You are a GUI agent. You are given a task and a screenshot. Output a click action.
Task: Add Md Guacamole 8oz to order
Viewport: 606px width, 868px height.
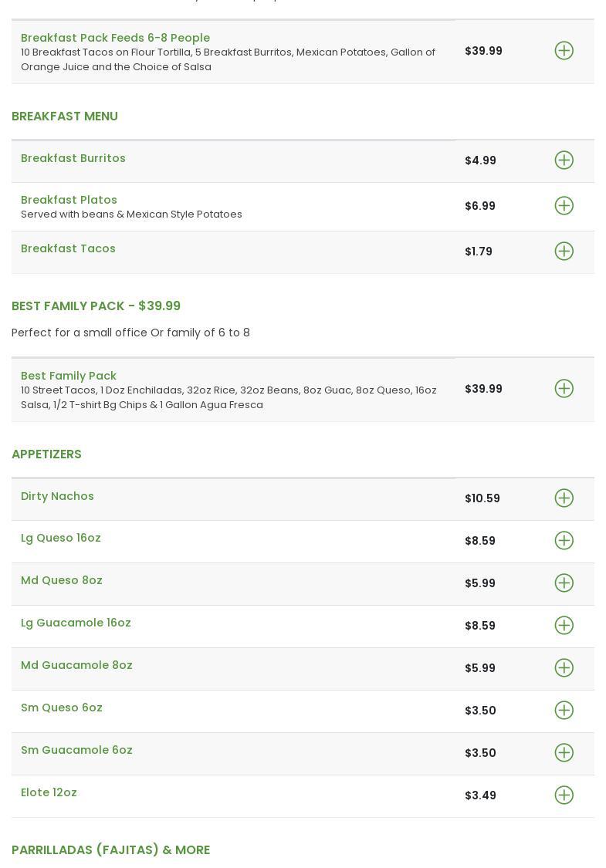click(x=564, y=668)
